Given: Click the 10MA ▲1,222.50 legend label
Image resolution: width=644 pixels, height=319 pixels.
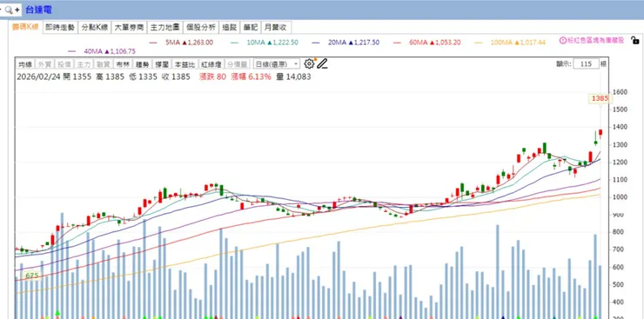Looking at the screenshot, I should [272, 43].
